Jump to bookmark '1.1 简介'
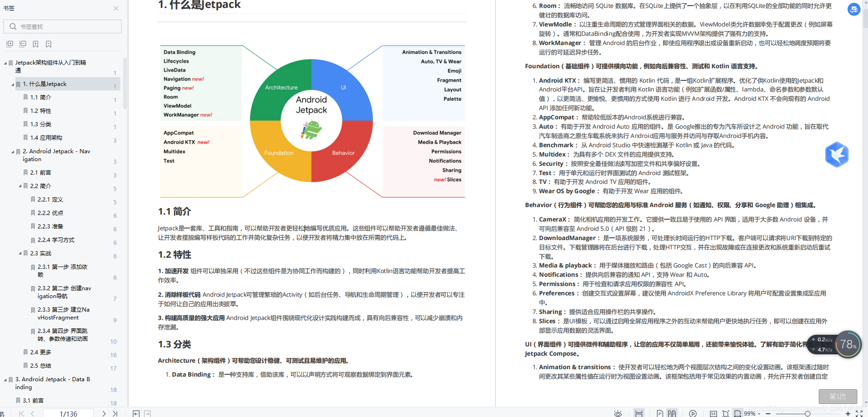 click(40, 98)
